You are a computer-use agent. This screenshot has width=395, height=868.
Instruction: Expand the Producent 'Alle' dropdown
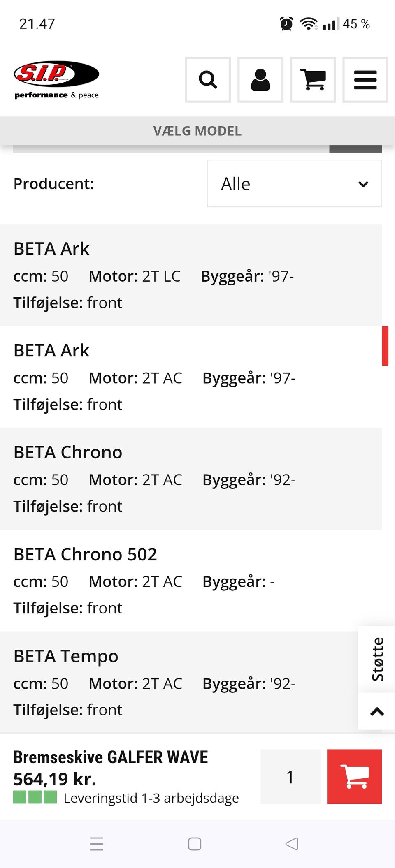(294, 183)
